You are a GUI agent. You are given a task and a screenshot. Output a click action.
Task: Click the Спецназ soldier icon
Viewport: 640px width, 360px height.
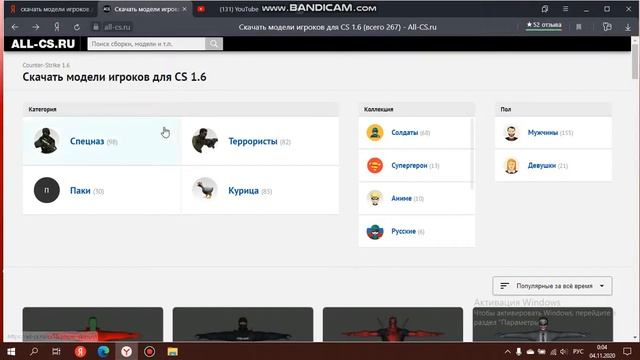pos(47,140)
